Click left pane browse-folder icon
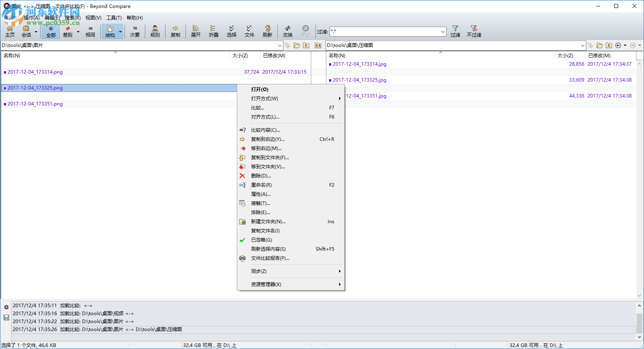 (297, 45)
